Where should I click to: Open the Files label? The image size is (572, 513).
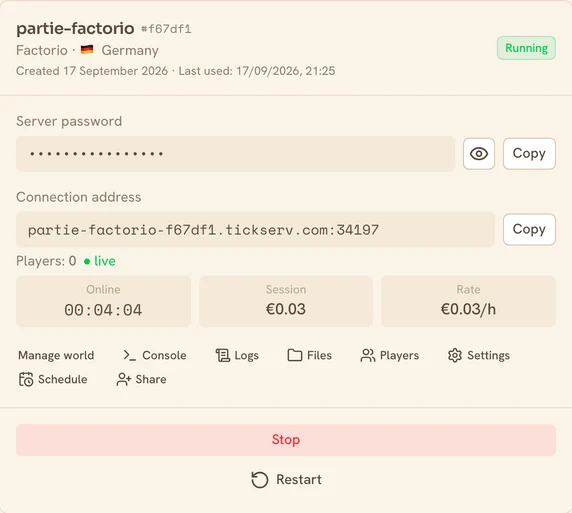(x=319, y=355)
